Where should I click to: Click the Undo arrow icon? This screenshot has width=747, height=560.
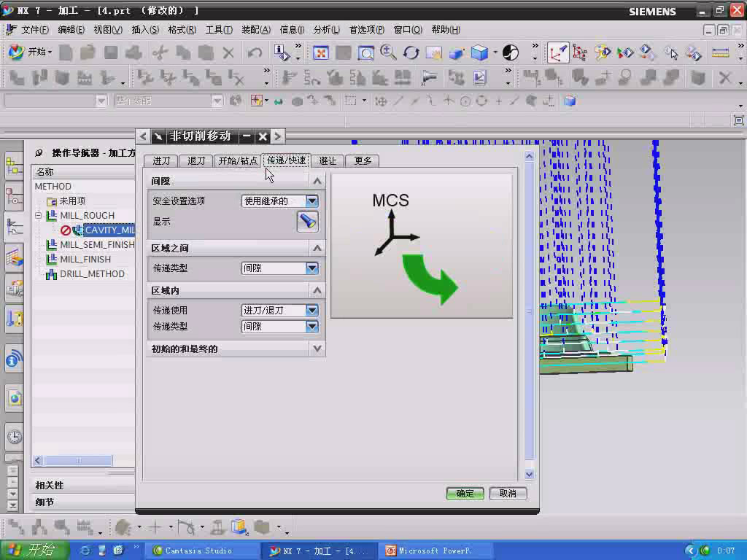[x=255, y=52]
